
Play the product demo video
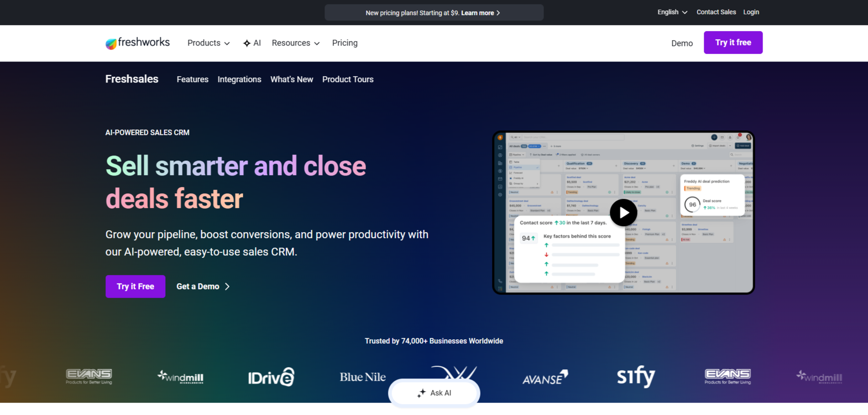click(x=623, y=213)
